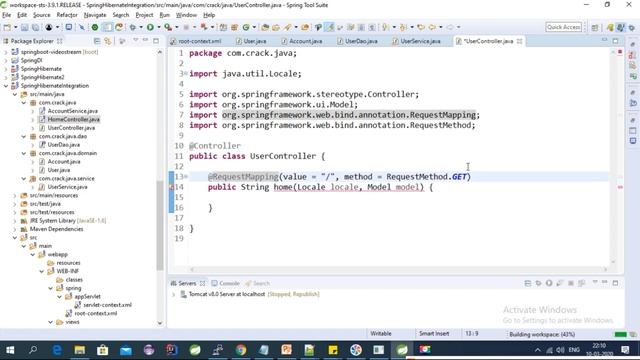640x360 pixels.
Task: Open the Window menu
Action: coord(186,15)
